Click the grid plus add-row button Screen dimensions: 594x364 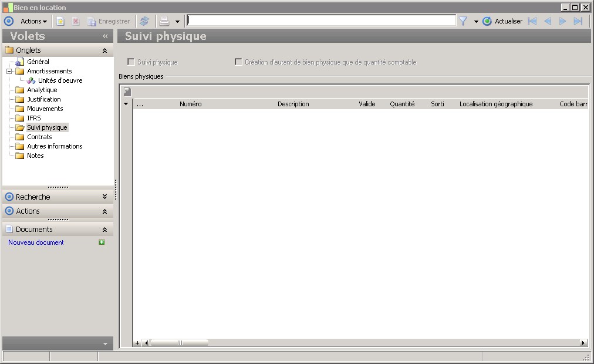[x=137, y=343]
